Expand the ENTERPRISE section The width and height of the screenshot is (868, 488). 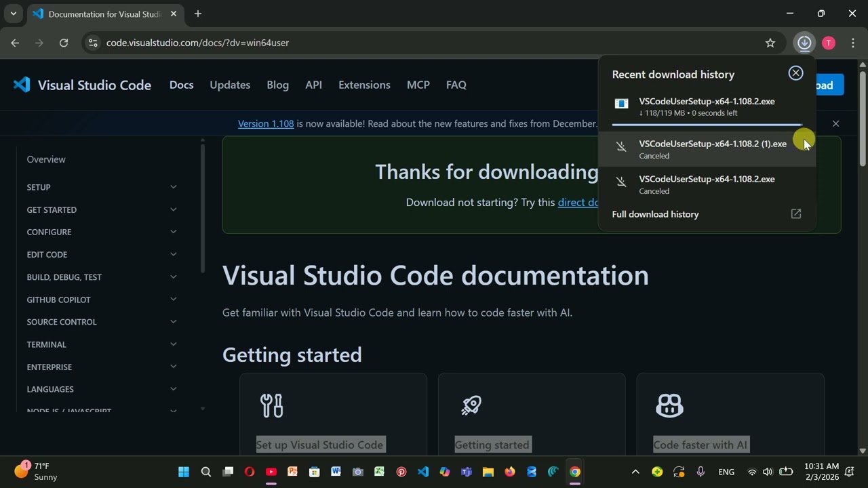tap(102, 367)
